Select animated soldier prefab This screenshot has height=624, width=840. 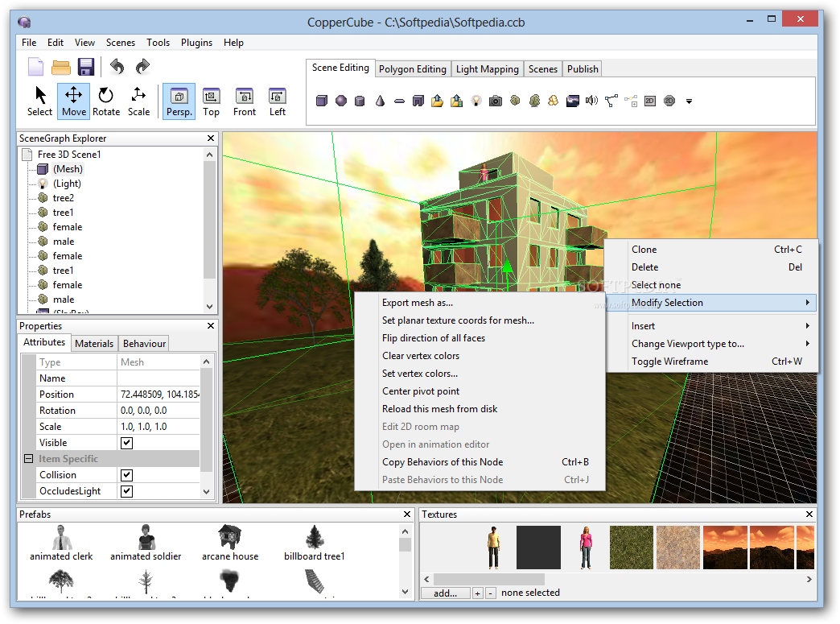(146, 543)
